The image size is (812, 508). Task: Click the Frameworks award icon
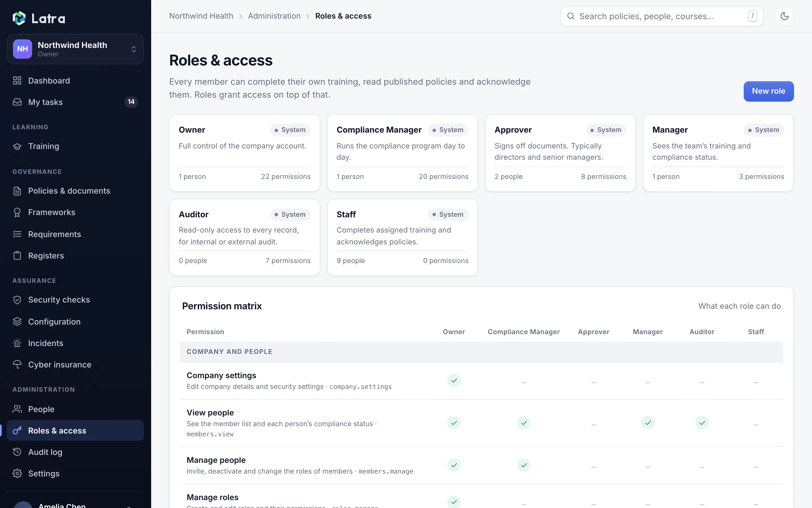point(17,212)
